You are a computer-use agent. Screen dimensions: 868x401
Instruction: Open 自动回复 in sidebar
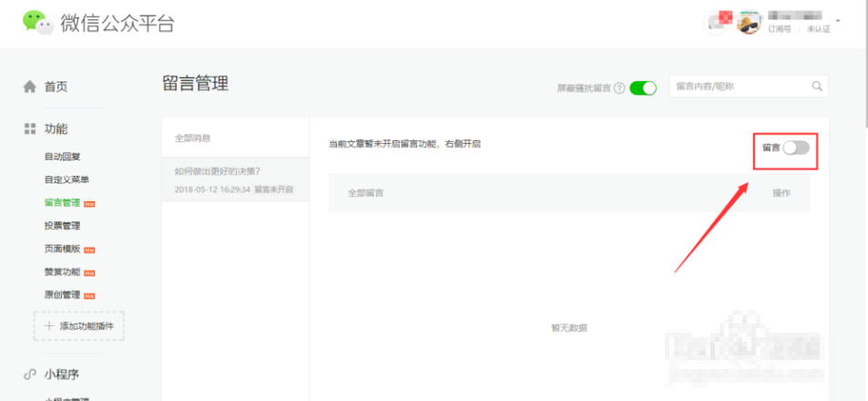coord(63,157)
